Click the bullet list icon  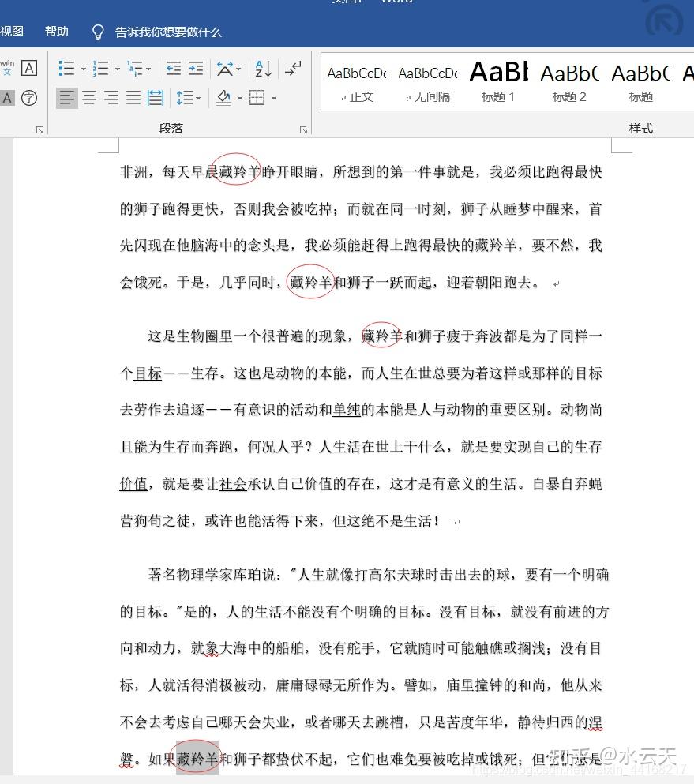pos(66,69)
